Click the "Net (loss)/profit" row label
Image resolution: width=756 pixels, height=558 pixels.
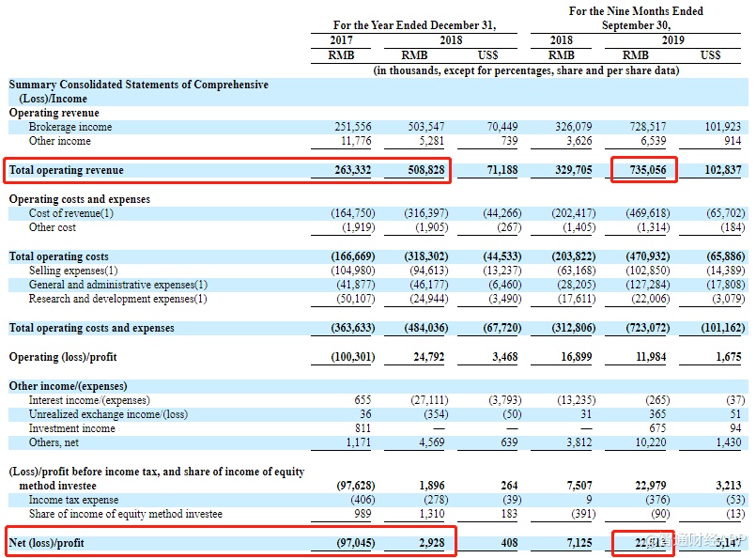pyautogui.click(x=49, y=542)
